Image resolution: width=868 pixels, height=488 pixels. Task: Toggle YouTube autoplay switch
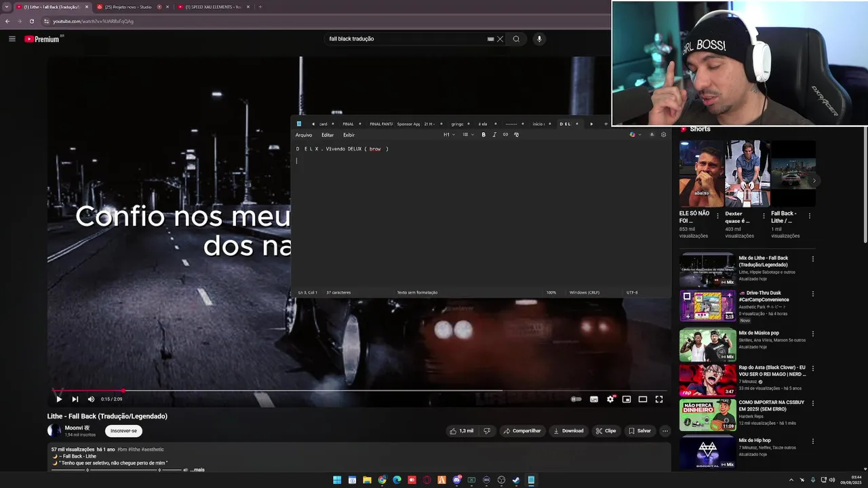576,399
